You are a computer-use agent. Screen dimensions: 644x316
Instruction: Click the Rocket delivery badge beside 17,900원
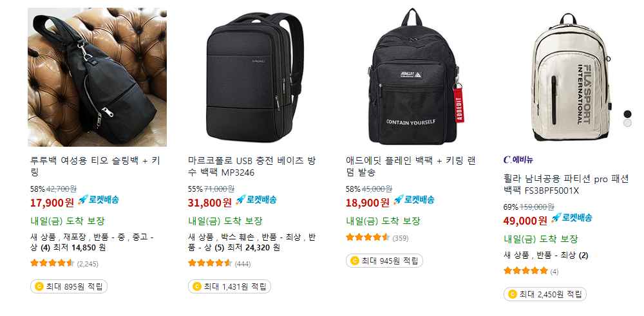98,200
